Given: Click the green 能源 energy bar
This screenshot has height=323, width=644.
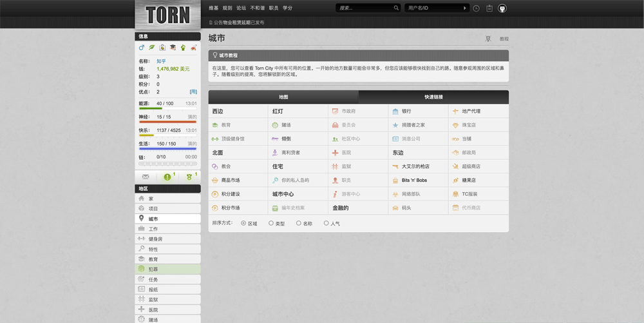Looking at the screenshot, I should pos(167,108).
